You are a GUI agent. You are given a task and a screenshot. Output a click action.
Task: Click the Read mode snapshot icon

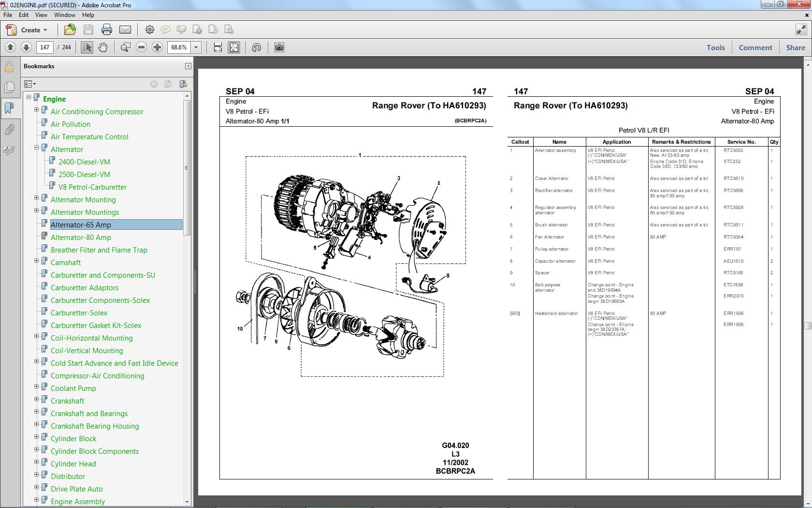(279, 47)
